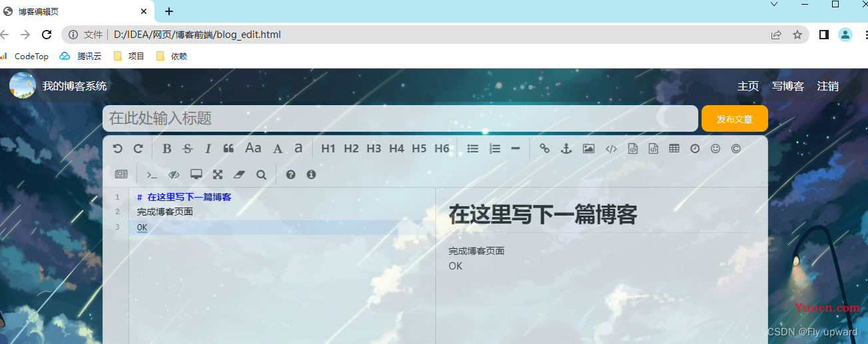This screenshot has width=868, height=344.
Task: Open the emoji picker
Action: [x=716, y=148]
